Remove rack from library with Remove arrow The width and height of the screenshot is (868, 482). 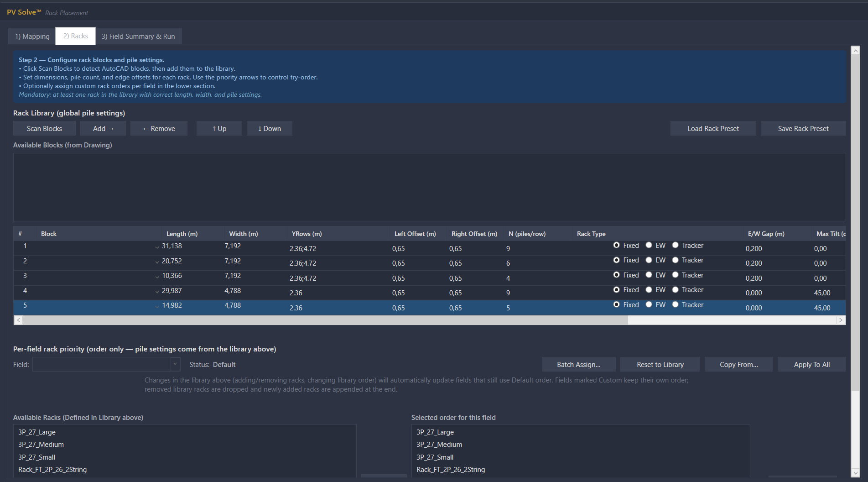159,129
